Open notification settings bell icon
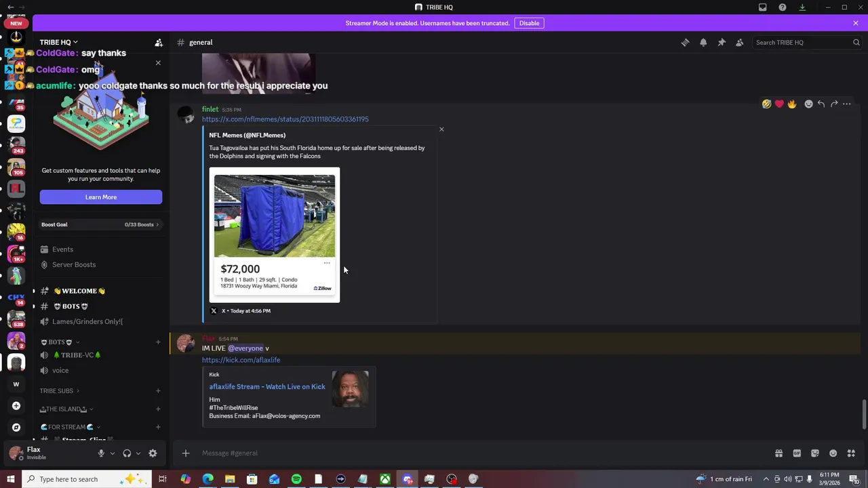The height and width of the screenshot is (488, 868). [x=703, y=42]
